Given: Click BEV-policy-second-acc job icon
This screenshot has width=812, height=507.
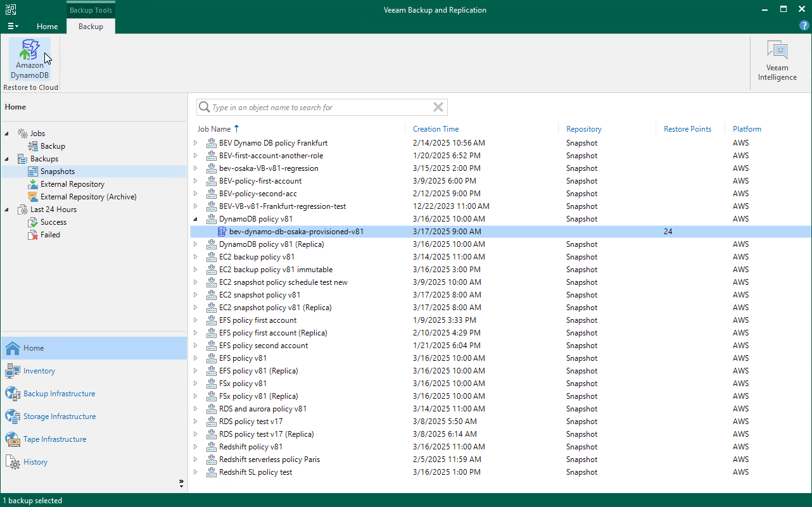Looking at the screenshot, I should [x=212, y=194].
